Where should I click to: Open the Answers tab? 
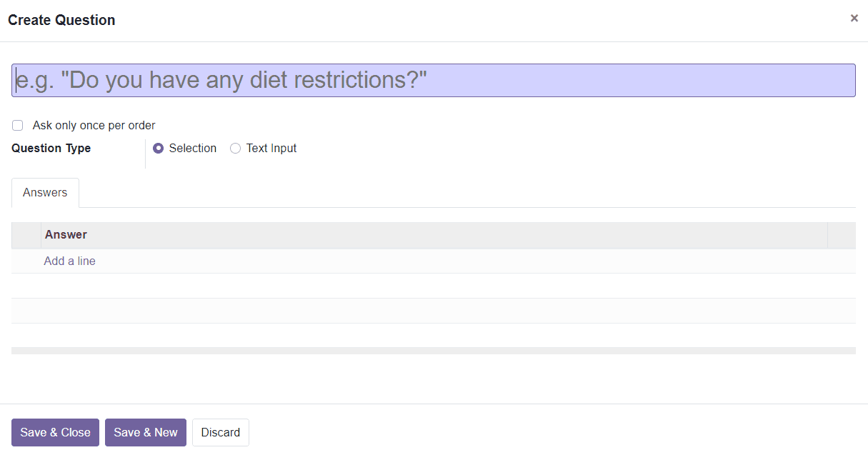tap(45, 193)
